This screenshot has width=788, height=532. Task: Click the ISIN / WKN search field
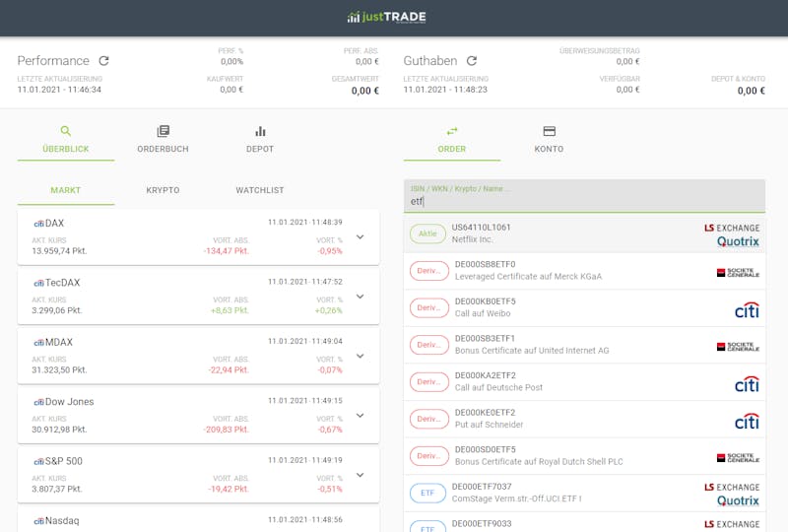point(584,196)
